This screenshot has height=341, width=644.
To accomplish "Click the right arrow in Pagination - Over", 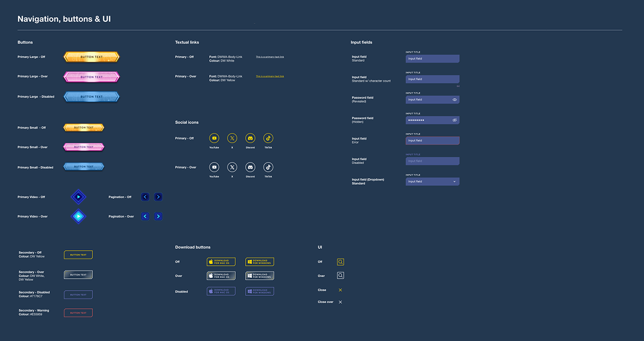I will click(158, 216).
